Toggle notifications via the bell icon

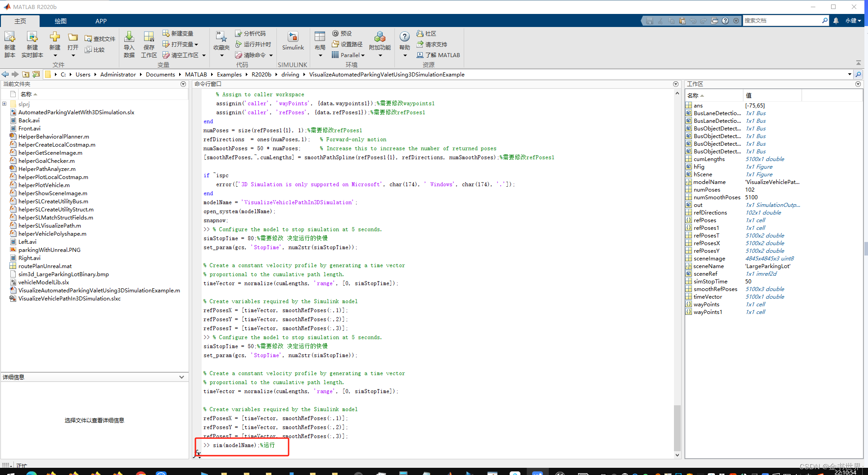(x=836, y=21)
